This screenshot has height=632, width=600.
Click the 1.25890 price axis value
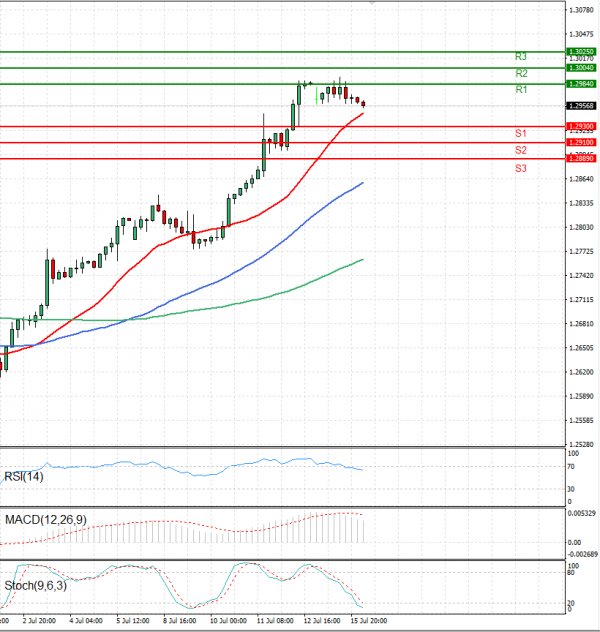pyautogui.click(x=581, y=396)
